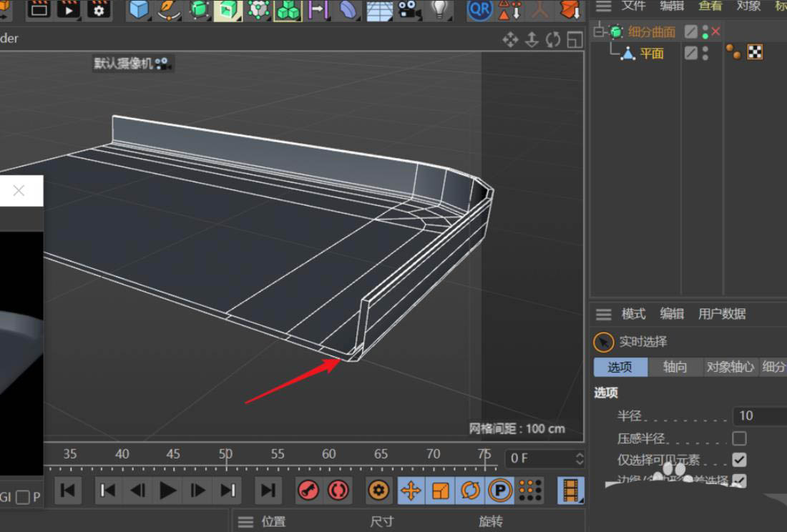Step to the next frame

[x=197, y=491]
